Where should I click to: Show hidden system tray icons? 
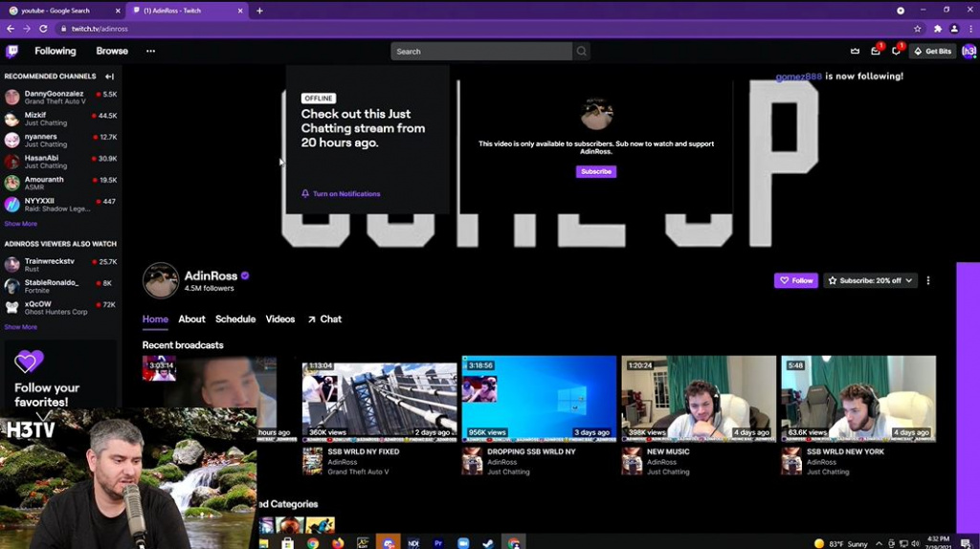(879, 543)
